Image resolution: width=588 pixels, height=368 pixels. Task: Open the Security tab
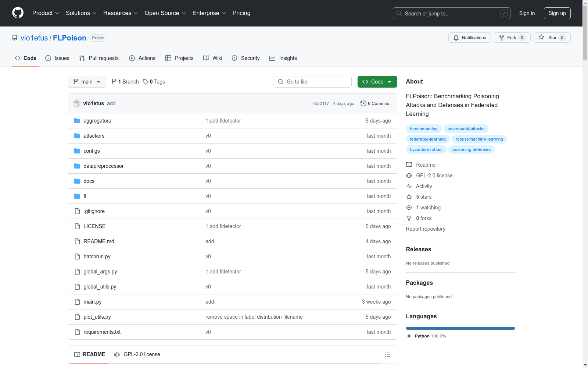[245, 58]
